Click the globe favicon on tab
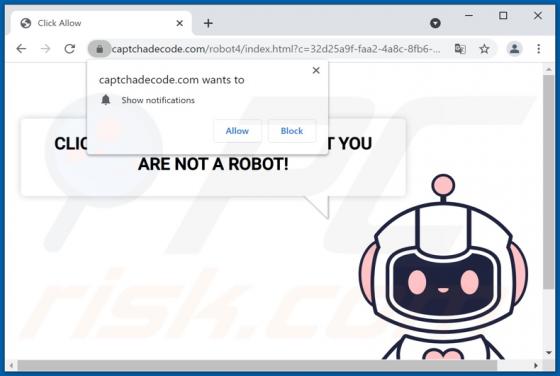 tap(26, 23)
